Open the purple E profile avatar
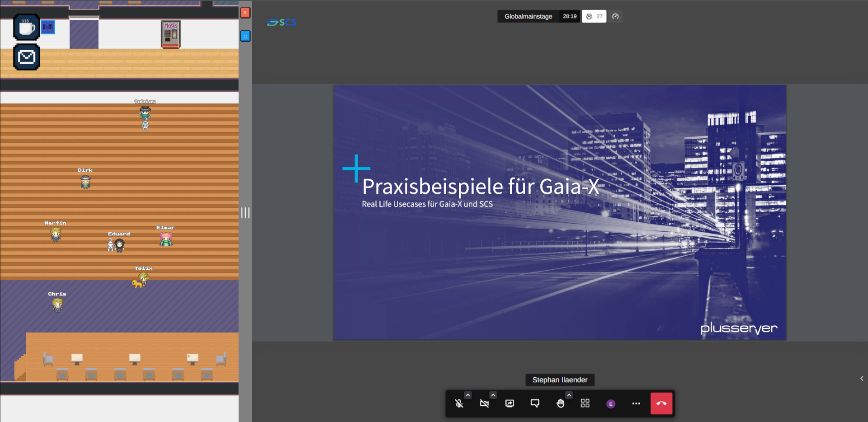This screenshot has height=422, width=868. click(x=610, y=404)
